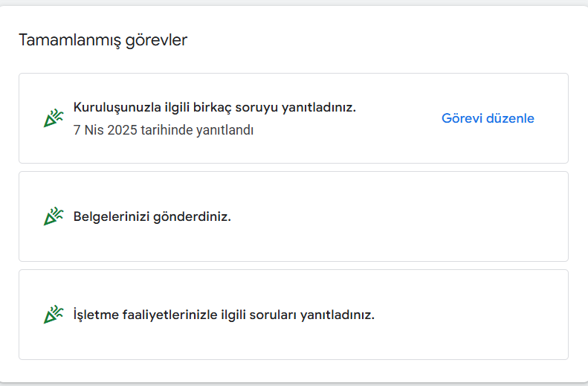The height and width of the screenshot is (386, 588).
Task: Open the Görevi düzenle link
Action: point(488,118)
